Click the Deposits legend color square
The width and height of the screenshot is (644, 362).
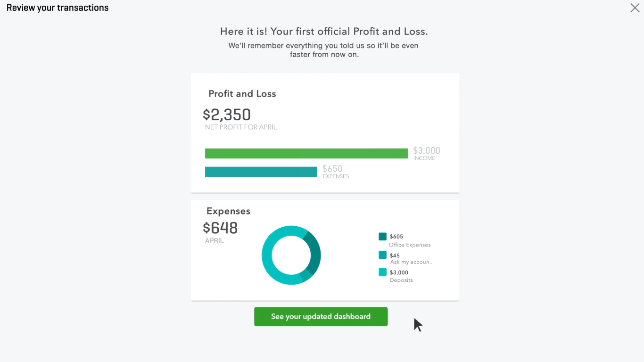382,272
